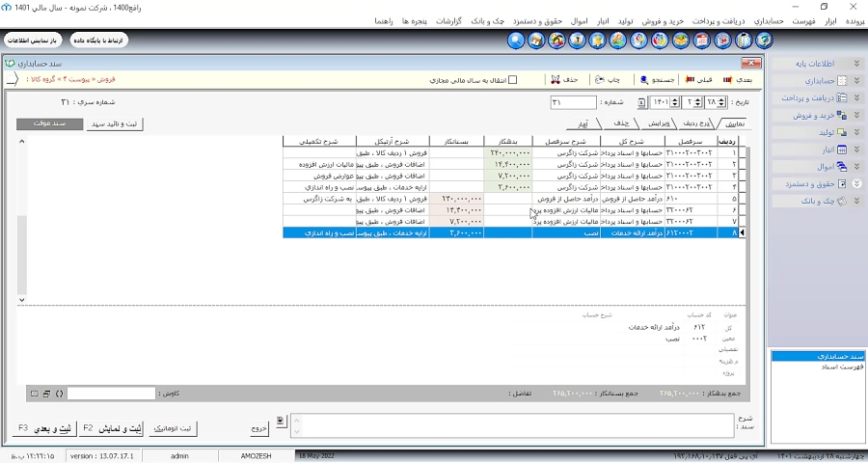Open the راهنما menu
The height and width of the screenshot is (463, 868).
pos(384,21)
